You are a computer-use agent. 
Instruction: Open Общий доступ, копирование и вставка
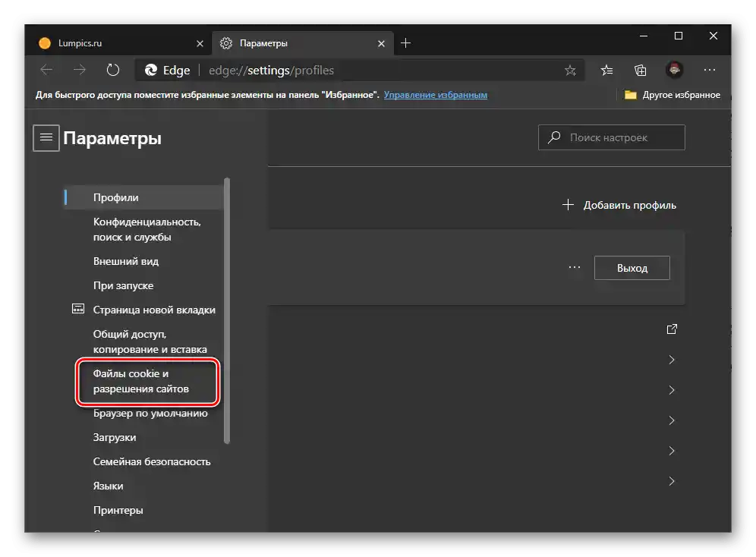tap(150, 341)
